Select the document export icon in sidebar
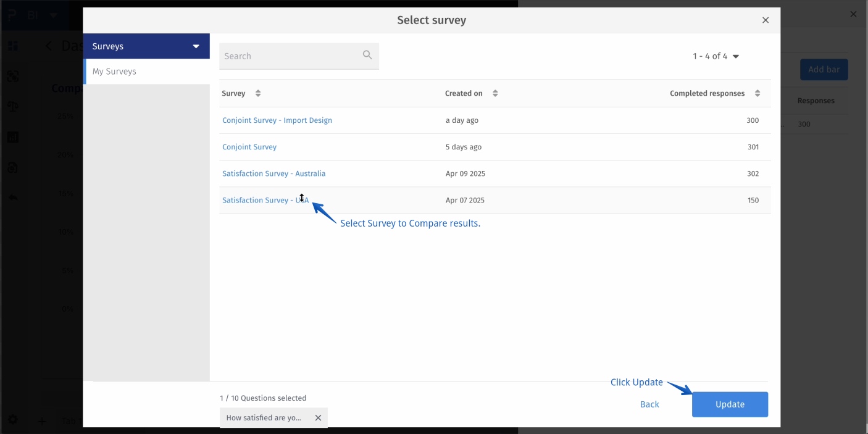The width and height of the screenshot is (868, 434). pyautogui.click(x=12, y=167)
